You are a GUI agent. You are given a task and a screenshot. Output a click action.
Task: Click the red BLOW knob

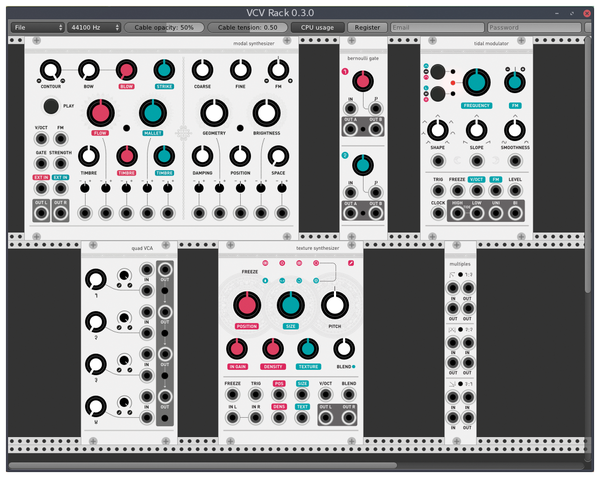[x=126, y=70]
